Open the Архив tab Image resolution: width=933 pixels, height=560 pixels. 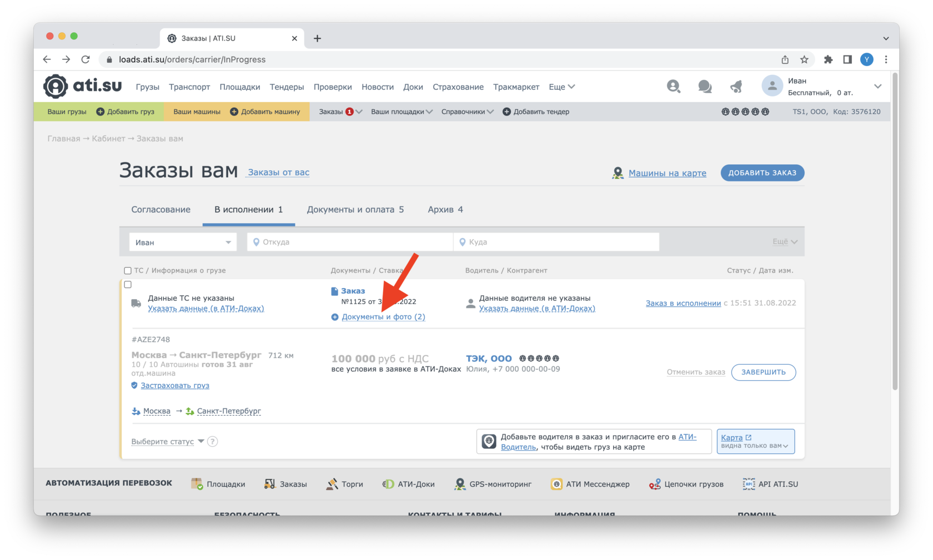(445, 210)
